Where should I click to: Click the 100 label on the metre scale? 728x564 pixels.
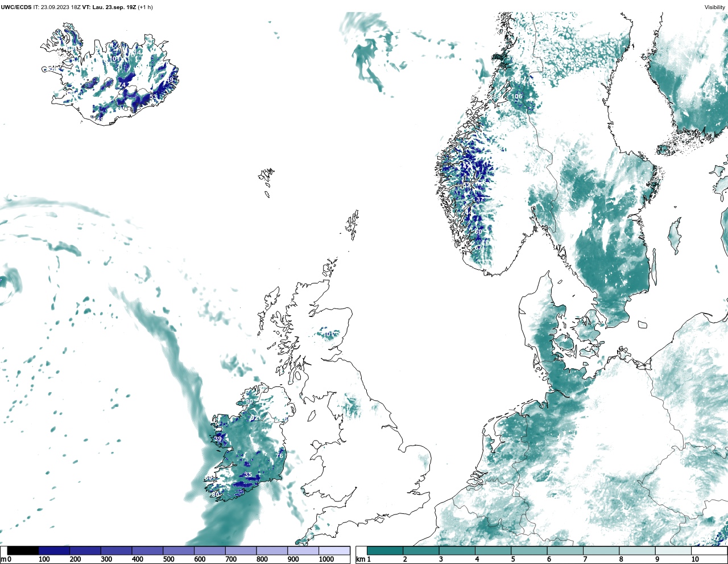44,559
